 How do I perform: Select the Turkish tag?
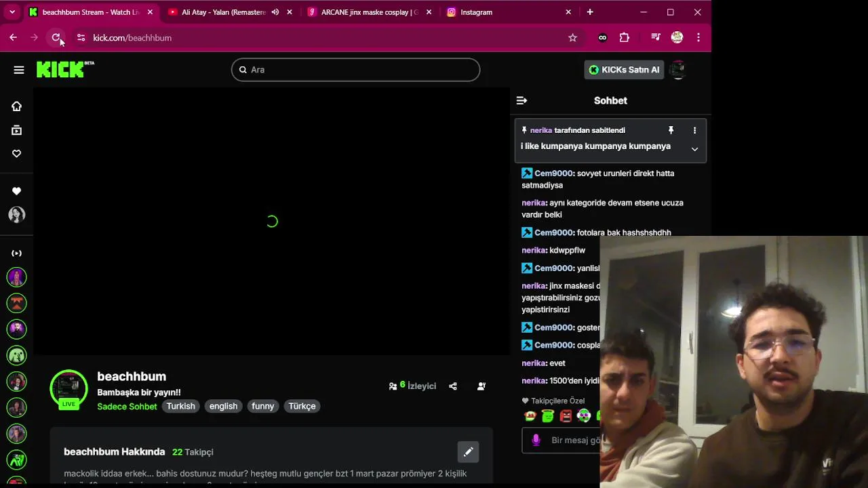pos(180,407)
